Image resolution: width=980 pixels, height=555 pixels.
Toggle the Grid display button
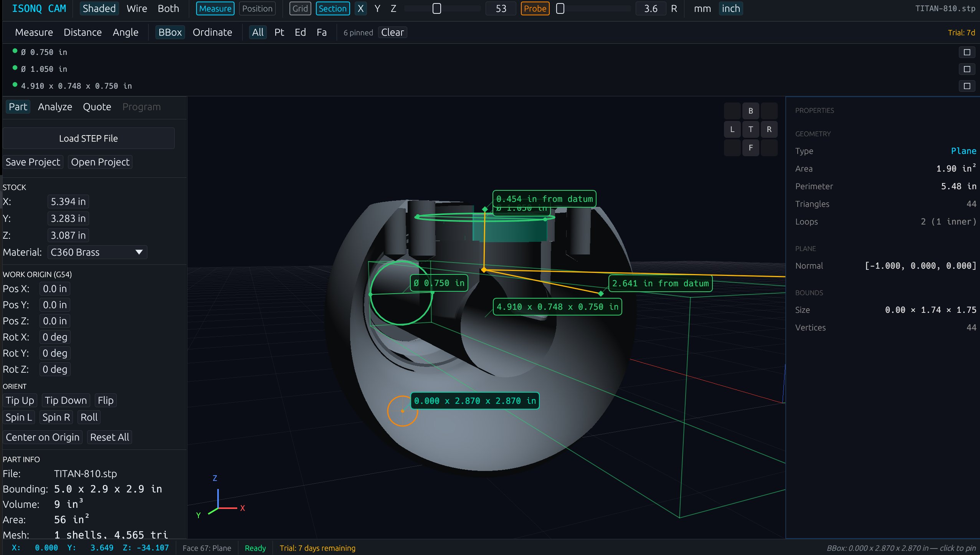tap(300, 8)
